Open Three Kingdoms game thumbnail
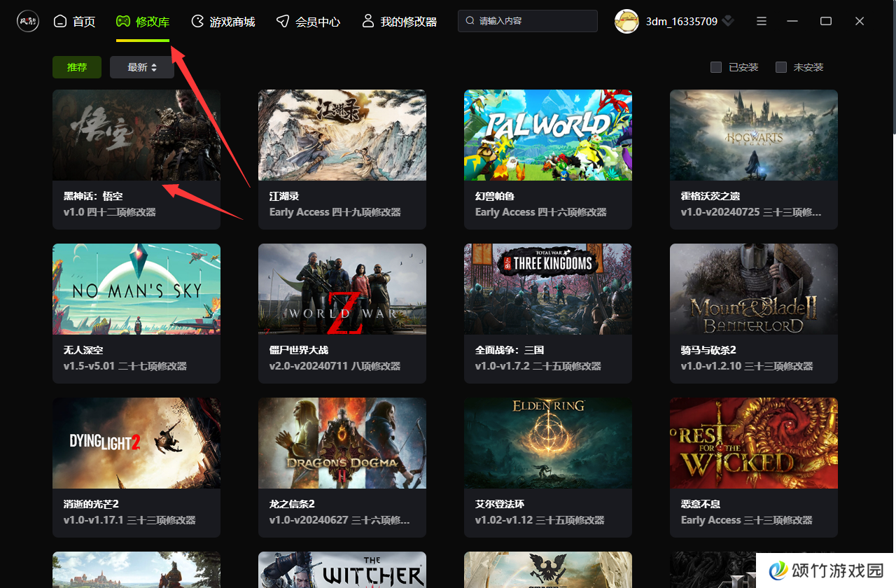This screenshot has height=588, width=896. click(548, 289)
